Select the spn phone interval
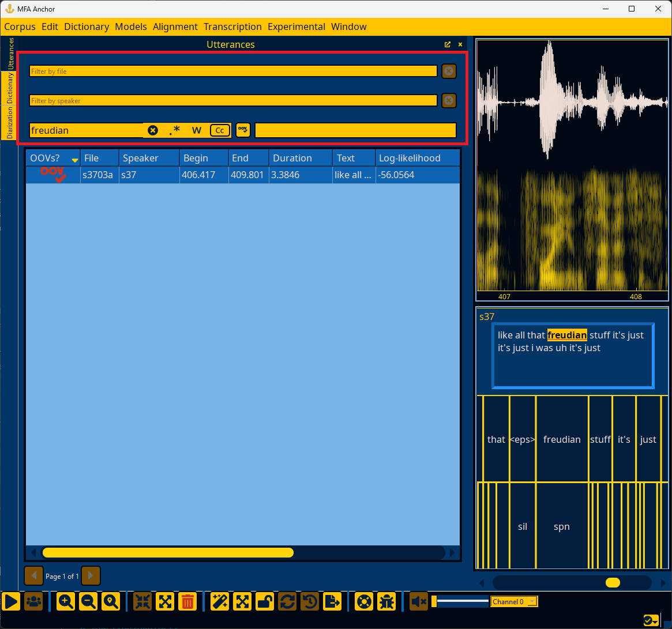Viewport: 672px width, 629px height. (562, 526)
